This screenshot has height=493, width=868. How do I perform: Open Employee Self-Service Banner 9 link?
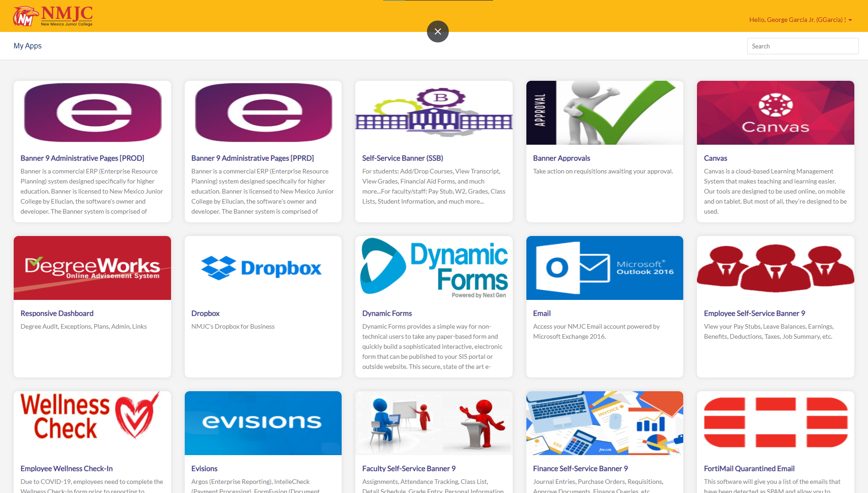pyautogui.click(x=754, y=313)
